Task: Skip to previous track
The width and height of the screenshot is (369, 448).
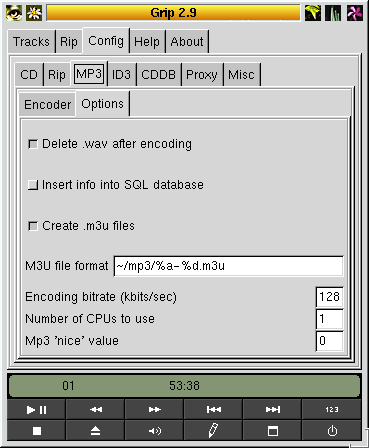Action: point(214,409)
